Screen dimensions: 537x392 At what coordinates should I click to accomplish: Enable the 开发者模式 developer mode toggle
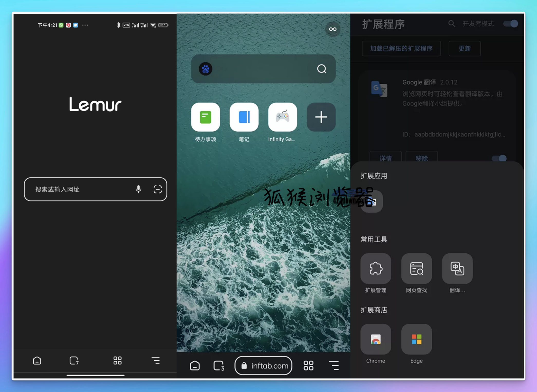[x=510, y=24]
